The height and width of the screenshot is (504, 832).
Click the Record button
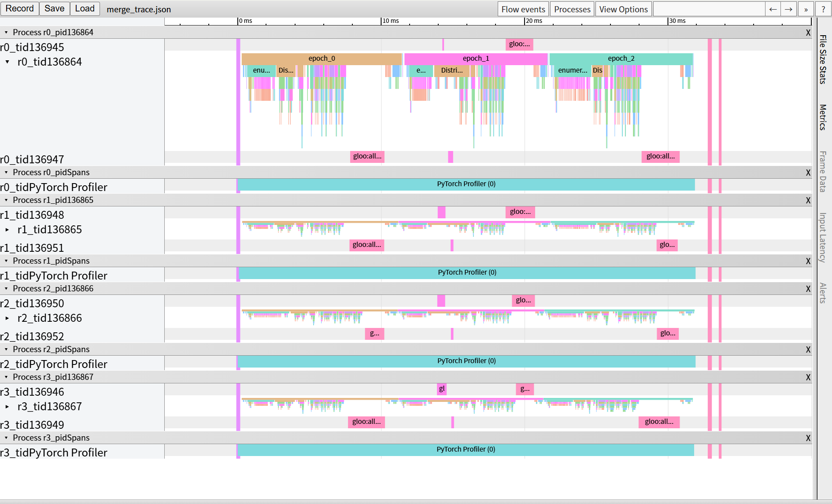(20, 9)
